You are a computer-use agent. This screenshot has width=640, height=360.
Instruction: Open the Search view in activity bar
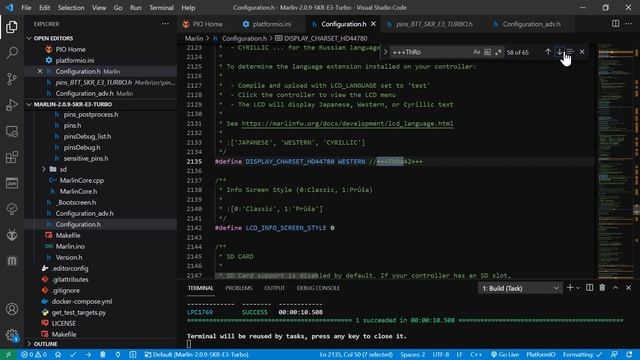click(12, 53)
